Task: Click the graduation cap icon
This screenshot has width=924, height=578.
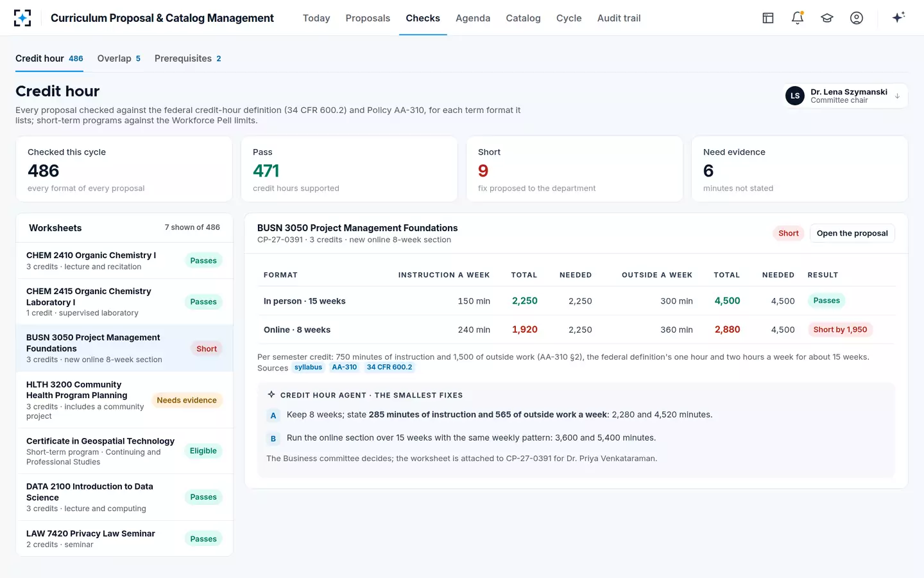Action: 827,18
